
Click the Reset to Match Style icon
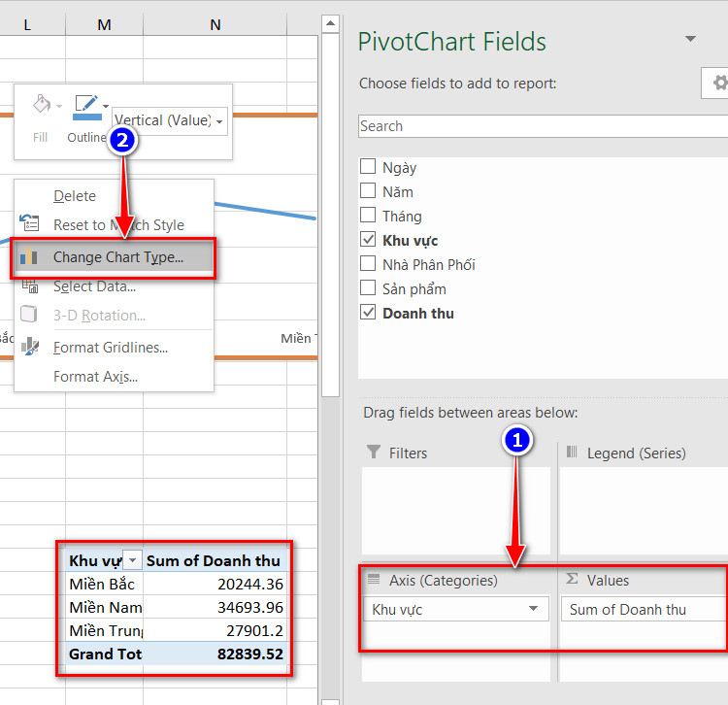pyautogui.click(x=29, y=223)
